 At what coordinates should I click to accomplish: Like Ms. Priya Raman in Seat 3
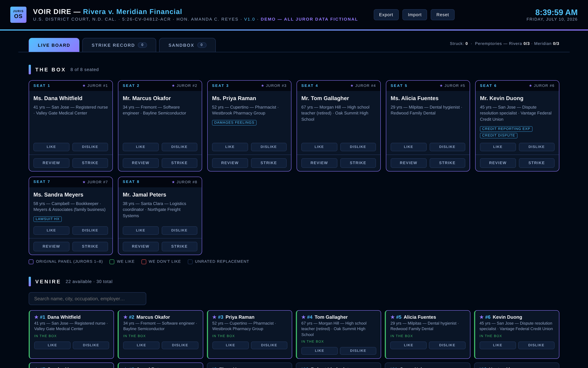(230, 147)
